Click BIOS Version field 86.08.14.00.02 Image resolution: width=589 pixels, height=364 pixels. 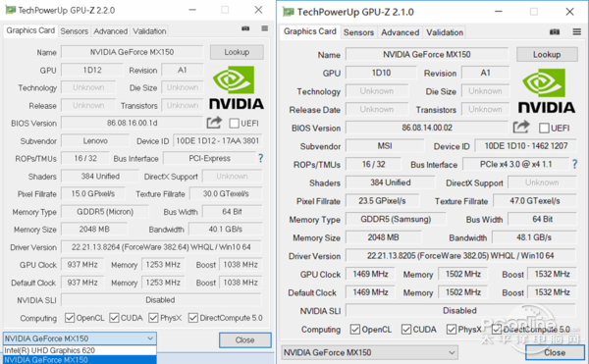pyautogui.click(x=427, y=128)
